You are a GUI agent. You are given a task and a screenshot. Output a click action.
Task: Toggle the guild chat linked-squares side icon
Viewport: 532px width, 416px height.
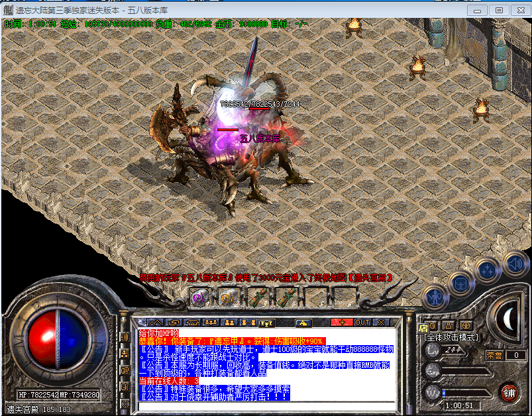point(125,370)
